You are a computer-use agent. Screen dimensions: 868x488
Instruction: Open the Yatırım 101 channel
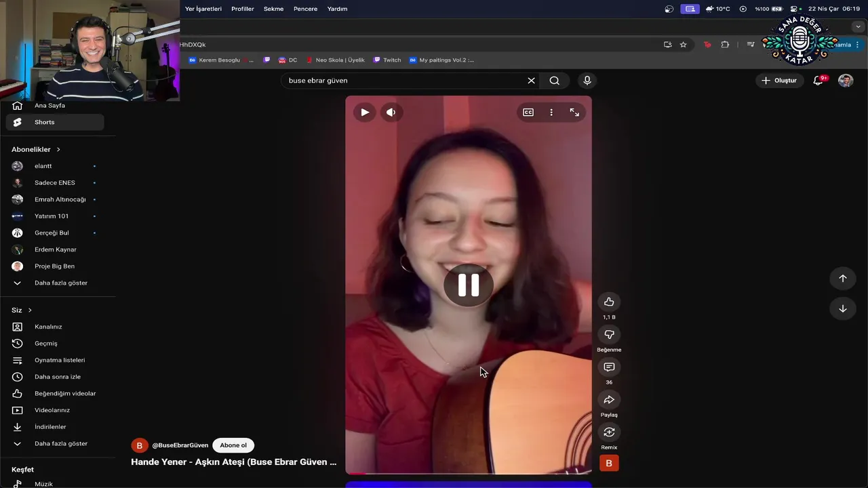[x=55, y=216]
